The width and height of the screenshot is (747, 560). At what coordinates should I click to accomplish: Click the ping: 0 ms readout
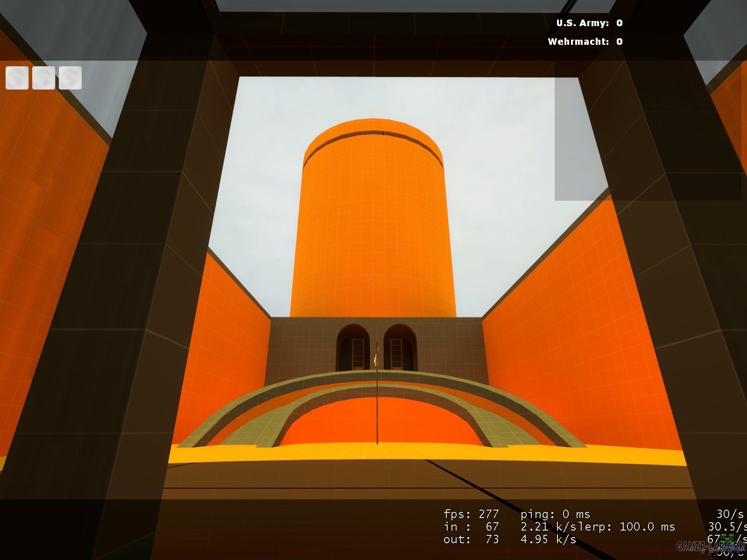coord(555,514)
